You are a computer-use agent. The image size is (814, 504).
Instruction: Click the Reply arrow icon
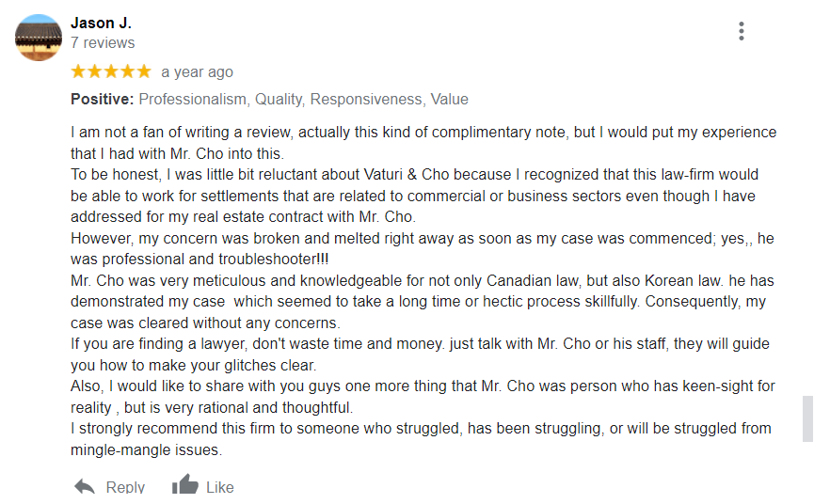pyautogui.click(x=85, y=486)
